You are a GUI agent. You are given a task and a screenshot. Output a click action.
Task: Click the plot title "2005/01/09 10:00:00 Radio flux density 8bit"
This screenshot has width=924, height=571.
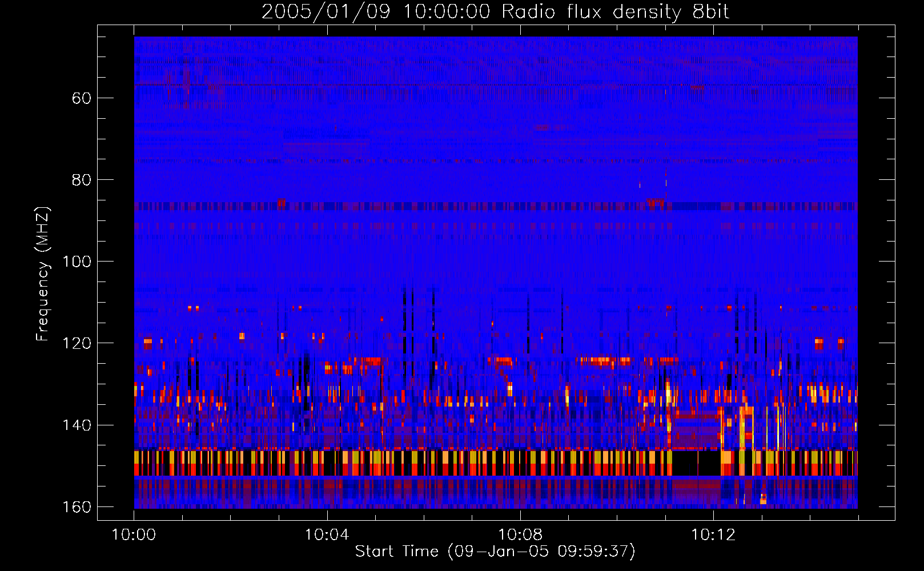pyautogui.click(x=495, y=12)
